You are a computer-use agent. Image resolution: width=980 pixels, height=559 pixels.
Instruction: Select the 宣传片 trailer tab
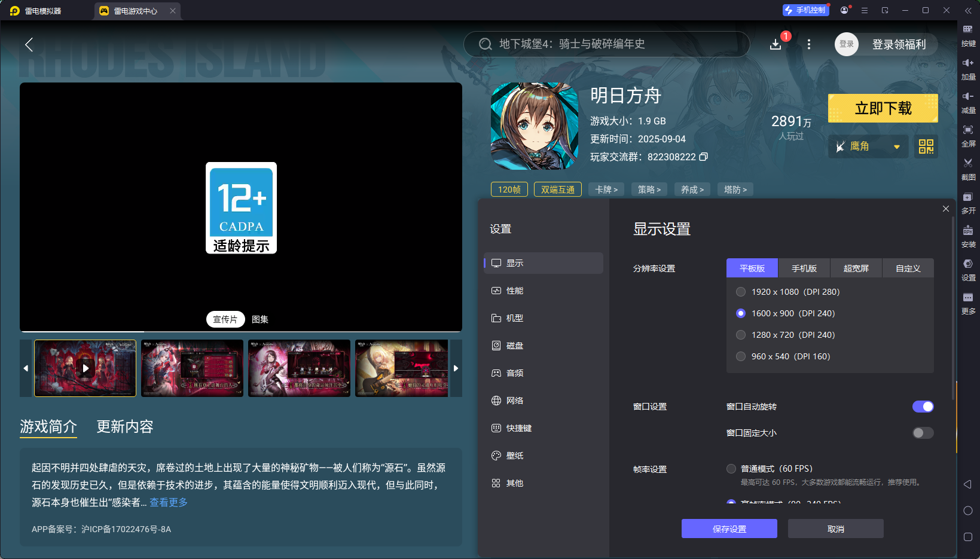225,319
